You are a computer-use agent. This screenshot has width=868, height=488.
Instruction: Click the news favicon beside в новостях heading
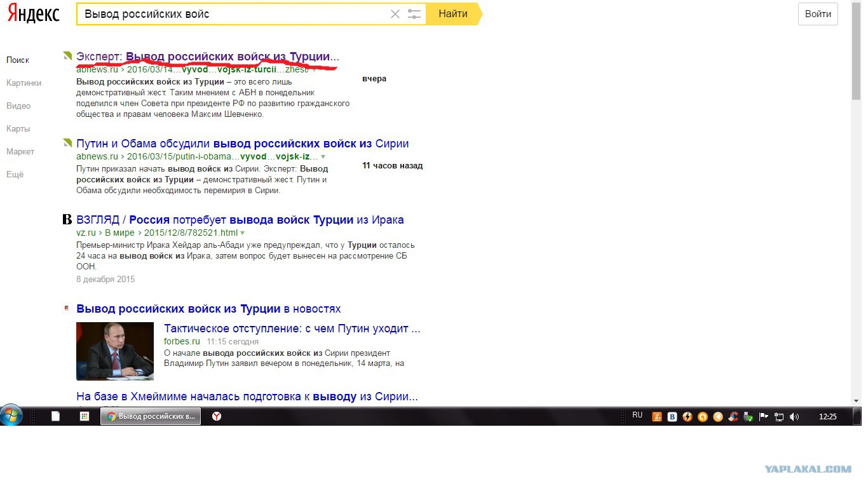click(x=66, y=309)
